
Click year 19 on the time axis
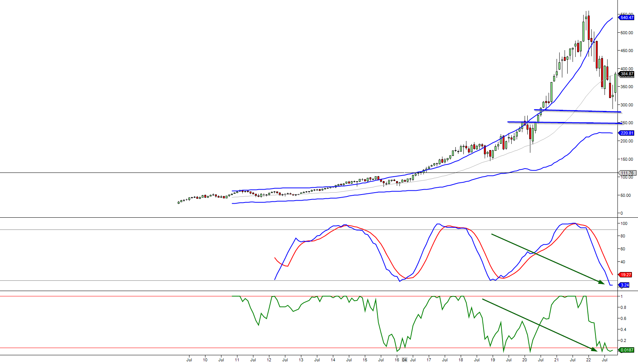point(493,360)
